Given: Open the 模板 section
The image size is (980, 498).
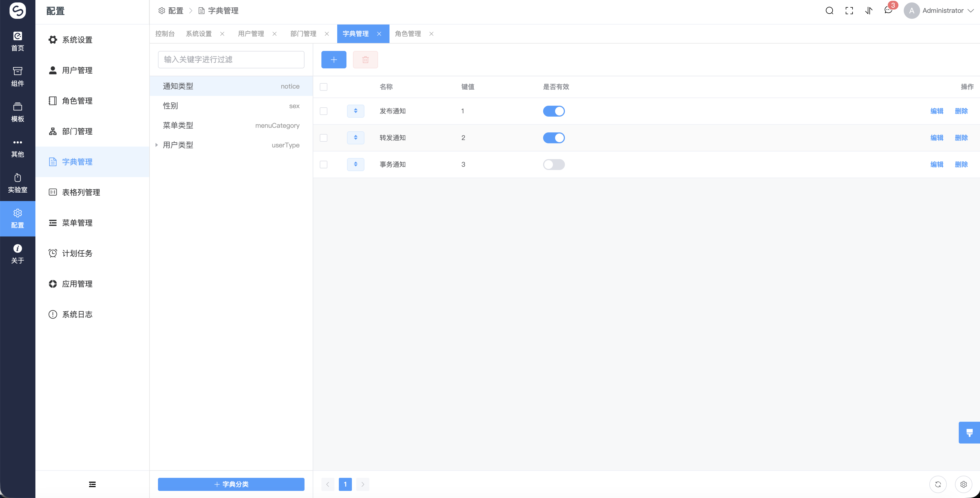Looking at the screenshot, I should coord(17,111).
